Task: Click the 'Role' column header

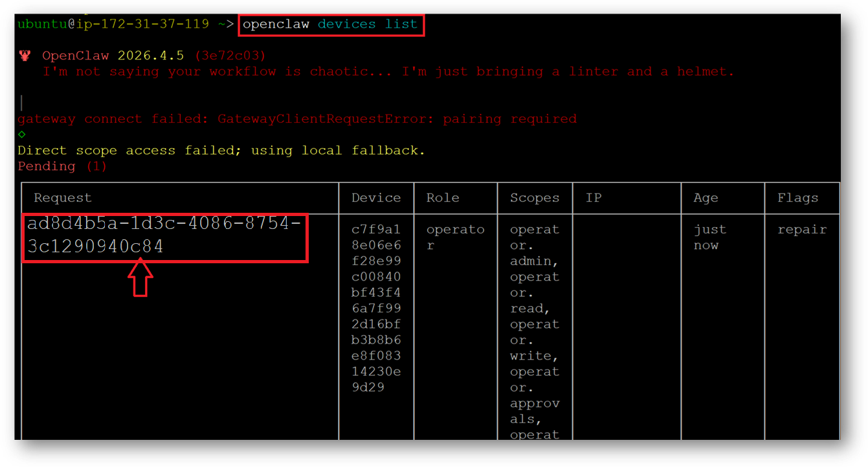Action: tap(443, 198)
